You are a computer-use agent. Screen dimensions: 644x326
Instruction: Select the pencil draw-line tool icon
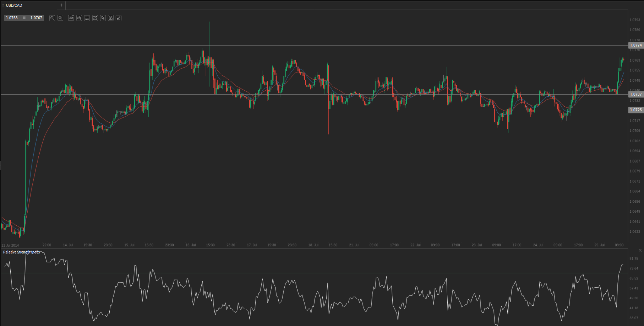119,18
